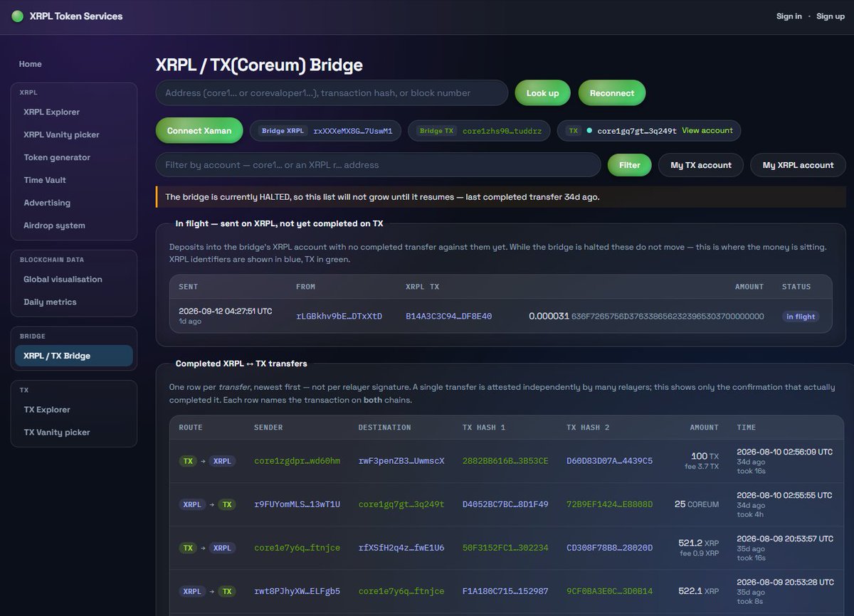
Task: Click the in-flight amount 0.000031
Action: coord(549,316)
